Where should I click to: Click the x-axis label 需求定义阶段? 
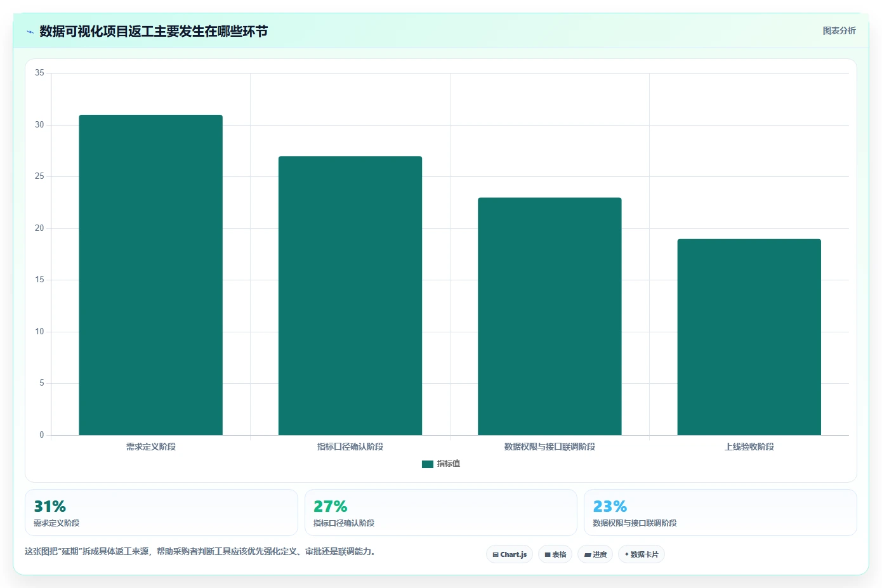[x=151, y=447]
